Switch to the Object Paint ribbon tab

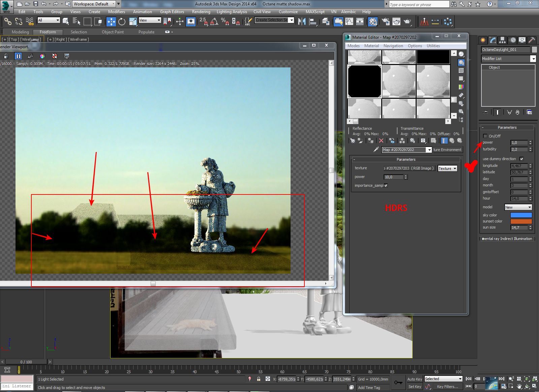(113, 32)
